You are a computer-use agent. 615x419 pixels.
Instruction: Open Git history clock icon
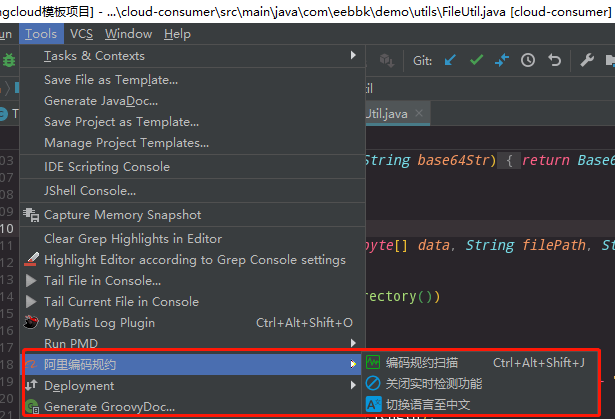528,60
